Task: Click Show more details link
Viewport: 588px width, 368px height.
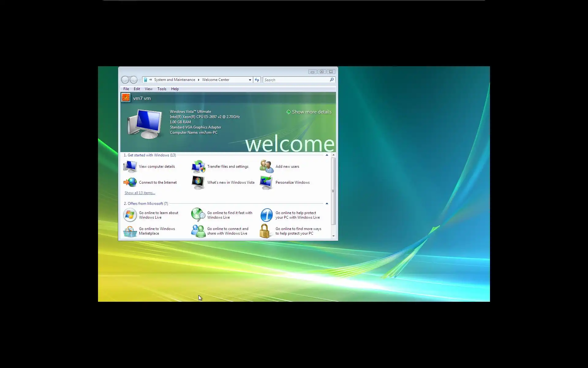Action: point(311,112)
